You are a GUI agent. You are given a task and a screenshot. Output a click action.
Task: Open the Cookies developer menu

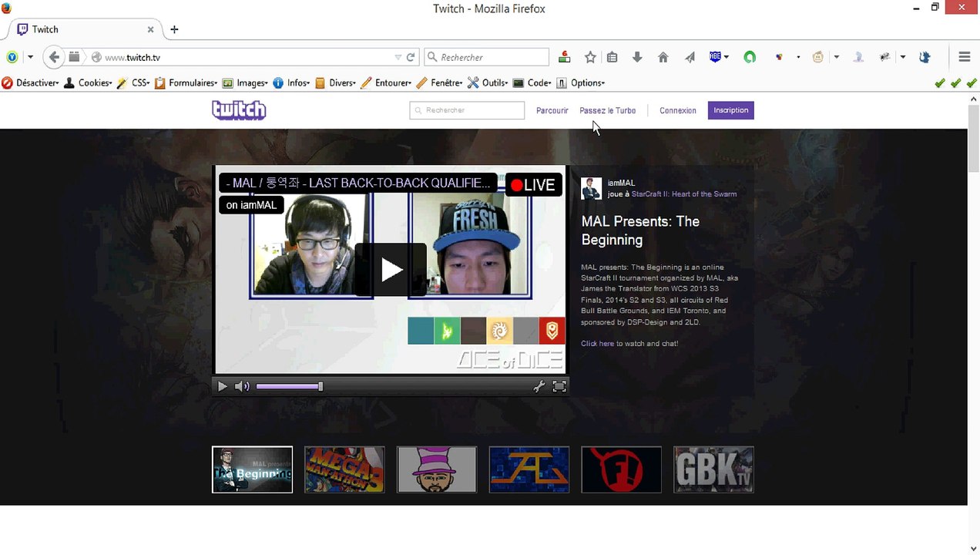pos(88,82)
